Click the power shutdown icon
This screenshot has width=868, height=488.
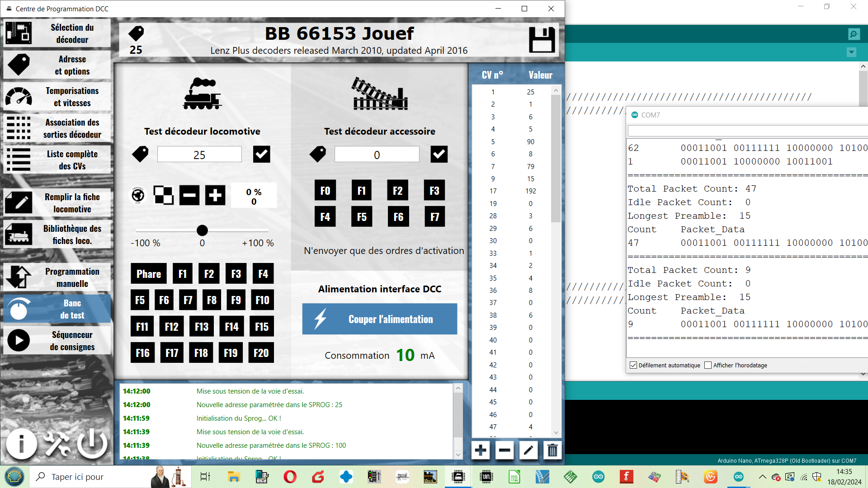click(x=92, y=444)
